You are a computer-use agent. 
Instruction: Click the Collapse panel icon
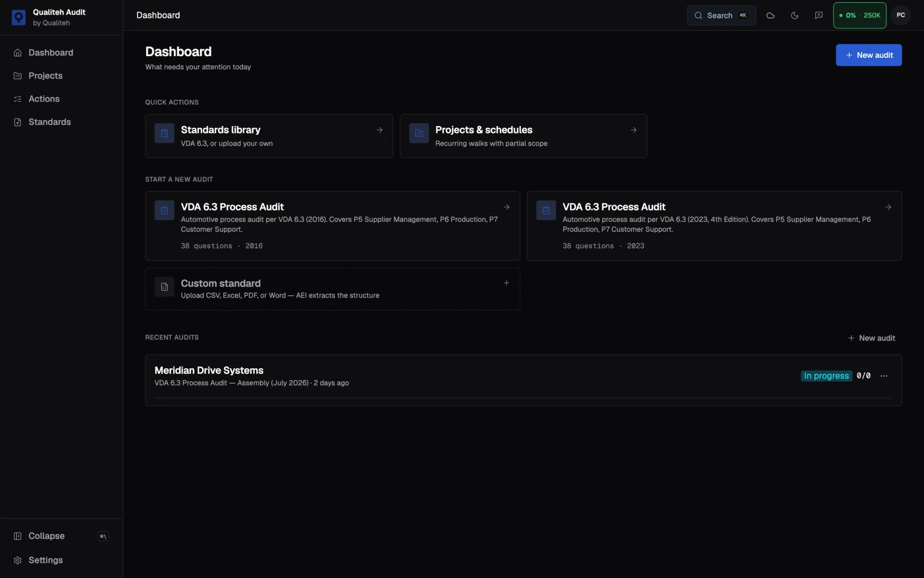click(x=17, y=536)
